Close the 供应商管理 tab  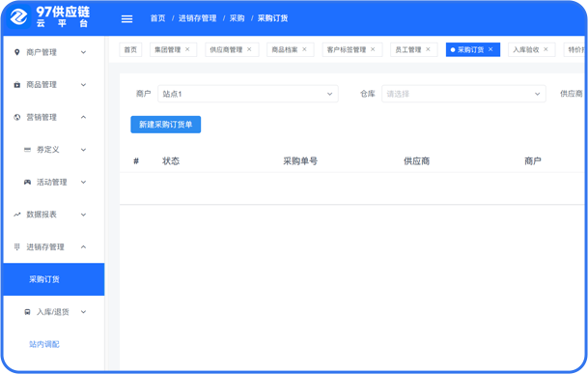[x=249, y=49]
